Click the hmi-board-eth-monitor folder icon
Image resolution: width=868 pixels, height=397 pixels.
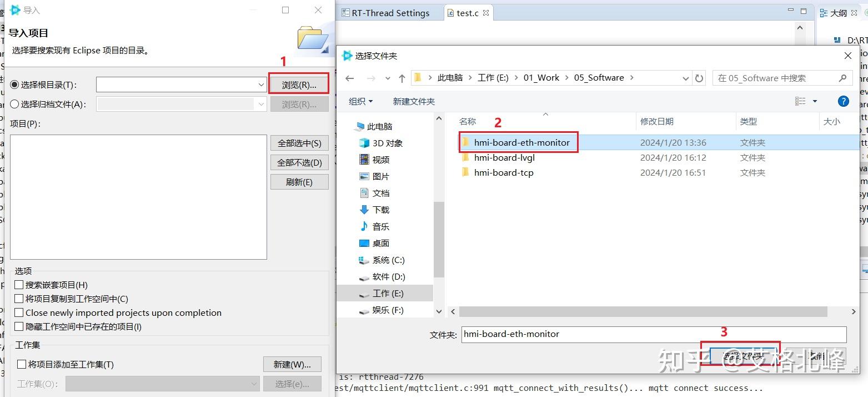466,142
